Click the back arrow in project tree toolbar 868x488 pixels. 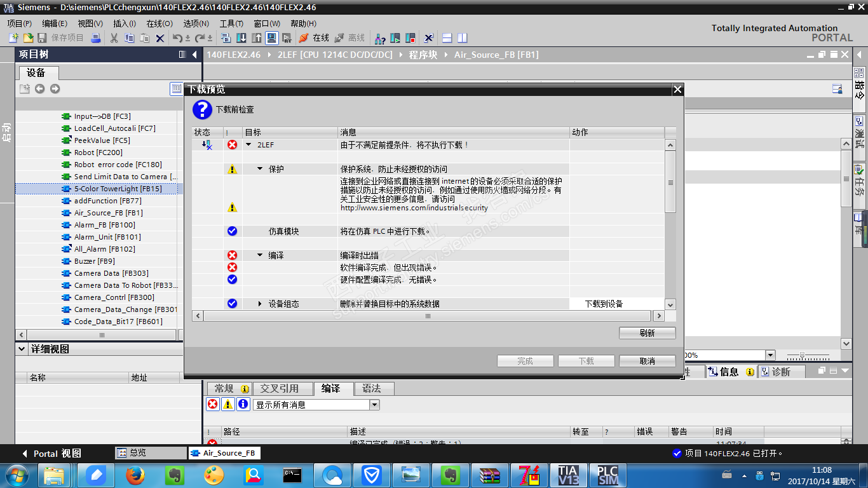(x=39, y=89)
